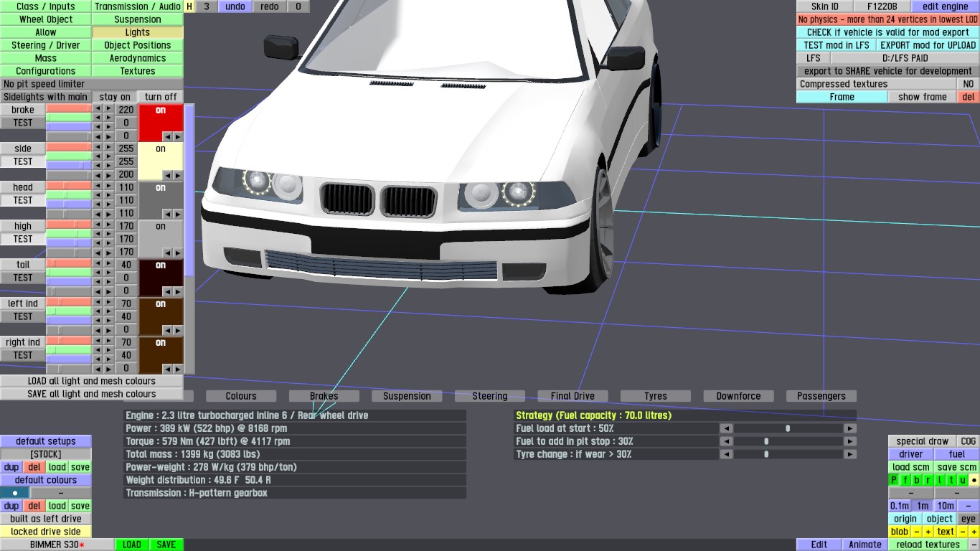Click the left arrow inside the brake colour swatch

click(167, 136)
